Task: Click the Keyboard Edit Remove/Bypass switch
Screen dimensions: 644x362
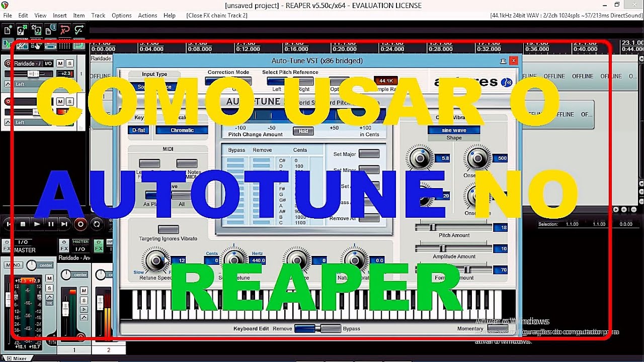Action: click(x=317, y=328)
